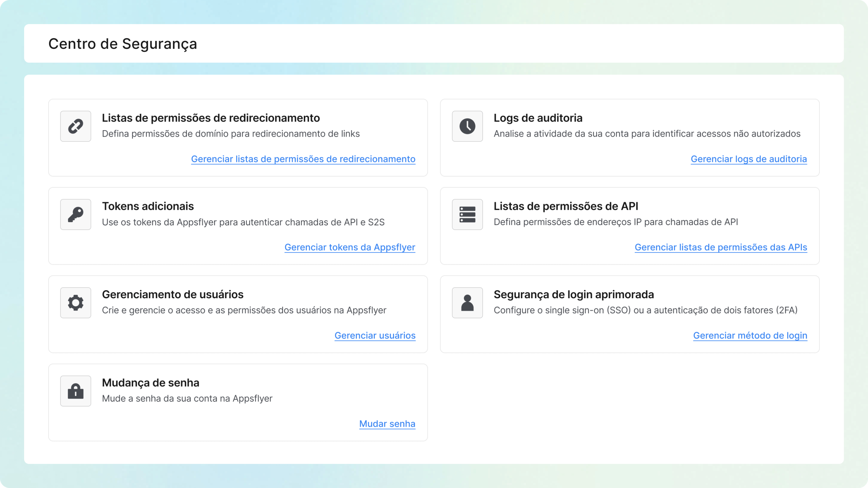Click the padlock icon on Mudança de senha card
Screen dimensions: 868x488
75,391
